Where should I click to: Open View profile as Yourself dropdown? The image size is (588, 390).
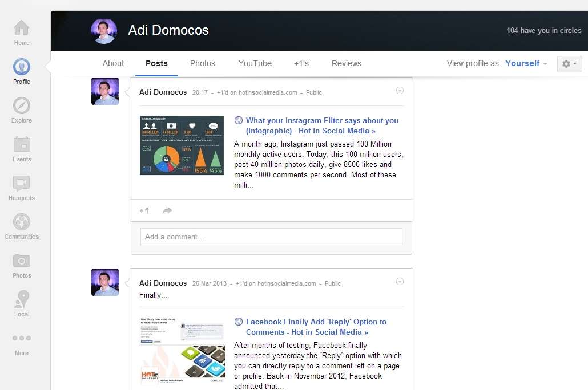pos(526,63)
